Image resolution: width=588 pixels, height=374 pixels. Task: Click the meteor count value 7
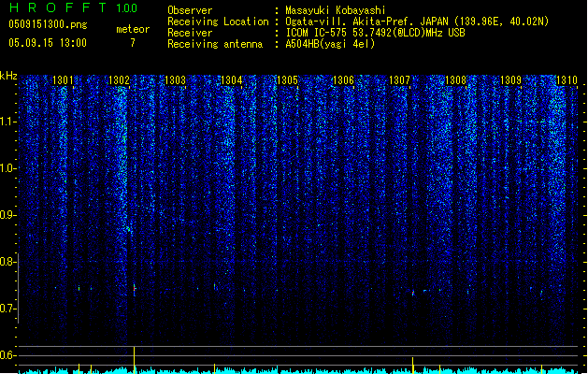pos(133,43)
